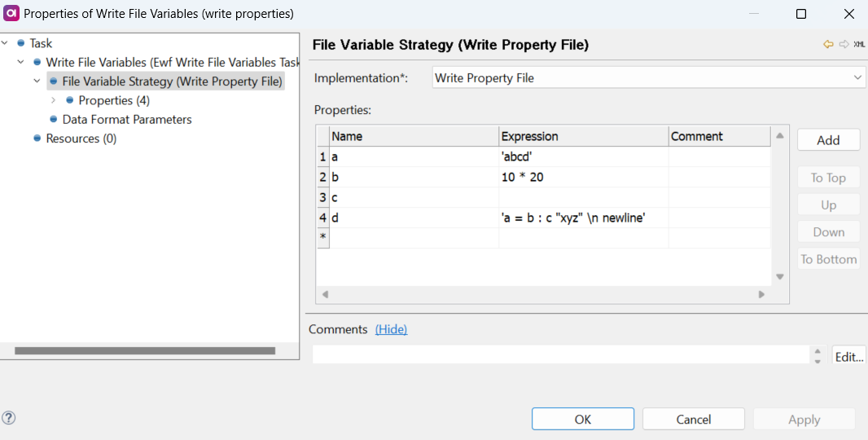868x440 pixels.
Task: Click the Expression cell for row c
Action: pyautogui.click(x=583, y=197)
